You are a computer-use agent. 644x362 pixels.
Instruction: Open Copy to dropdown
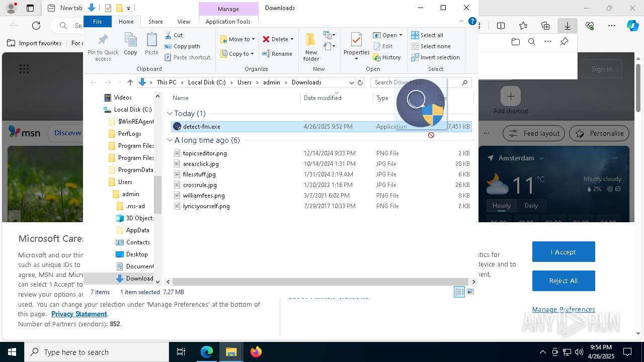[237, 54]
